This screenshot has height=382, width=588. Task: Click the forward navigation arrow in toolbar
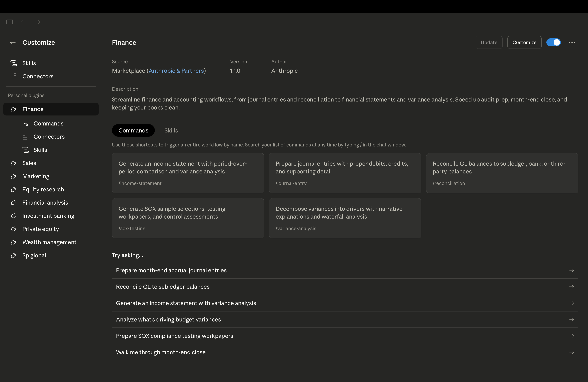(x=38, y=22)
